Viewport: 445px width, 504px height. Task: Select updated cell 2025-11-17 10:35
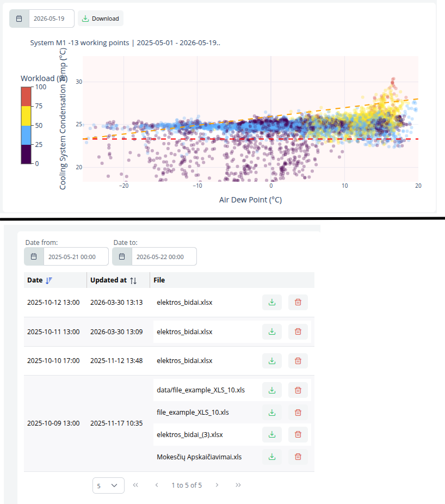coord(116,423)
